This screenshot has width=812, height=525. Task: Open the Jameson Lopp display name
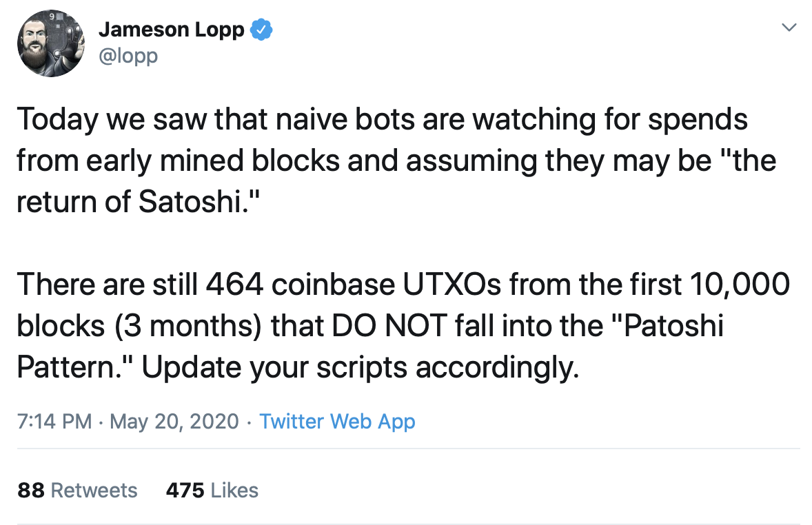click(x=172, y=30)
